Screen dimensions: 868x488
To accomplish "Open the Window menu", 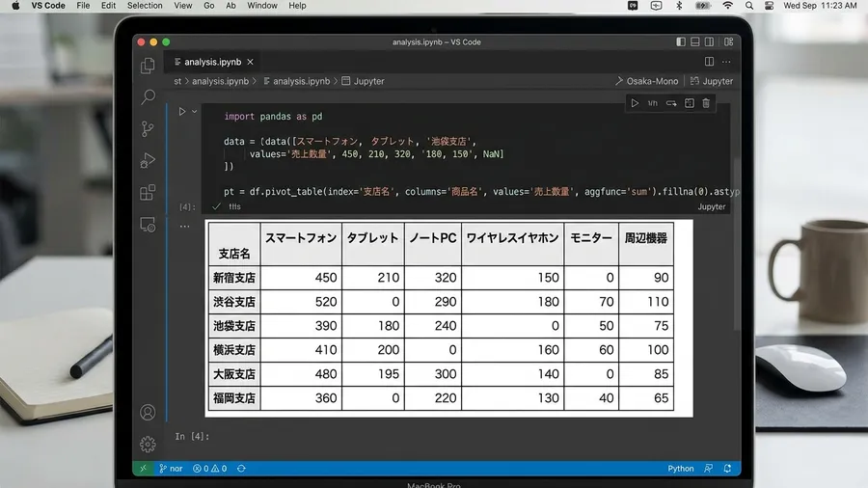I will 261,6.
